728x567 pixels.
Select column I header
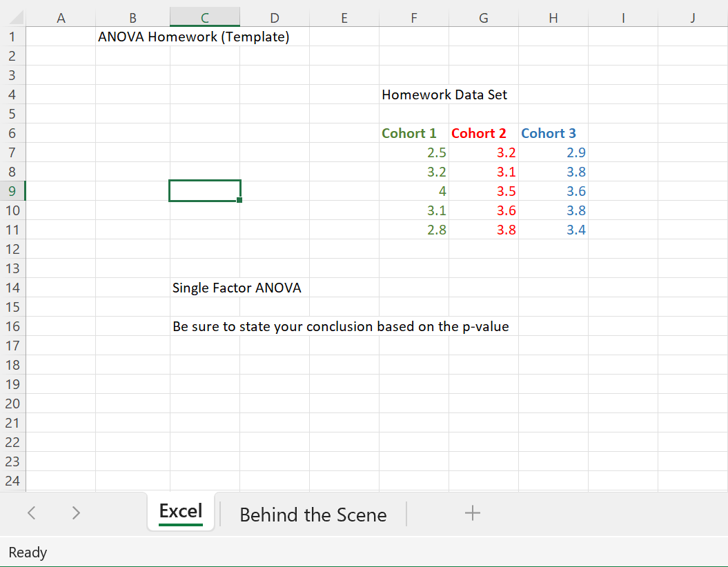click(x=623, y=18)
